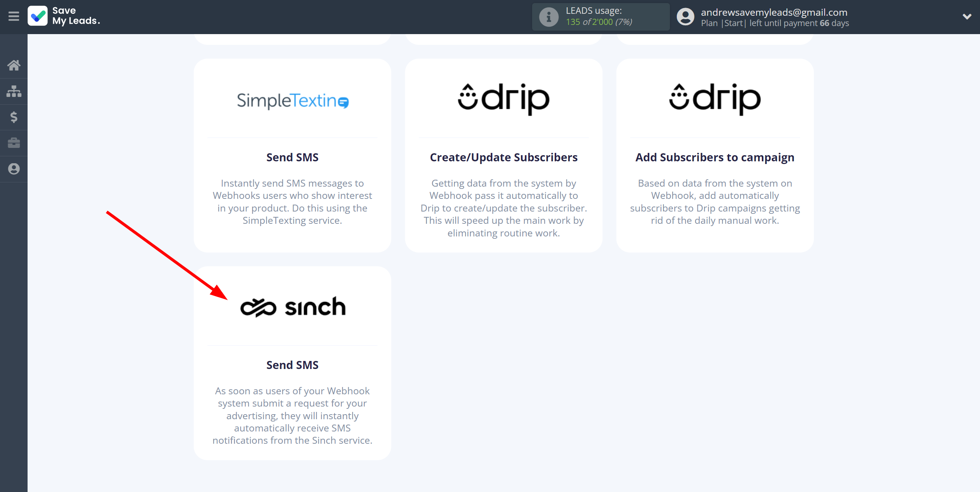Click the Save My Leads logo
This screenshot has width=980, height=492.
(64, 16)
